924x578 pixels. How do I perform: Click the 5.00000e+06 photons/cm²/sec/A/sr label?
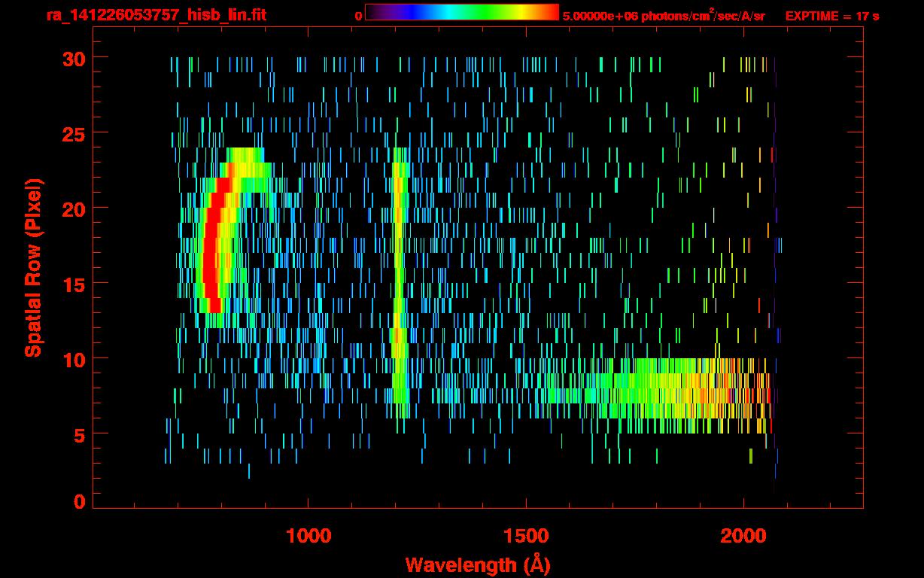coord(664,15)
